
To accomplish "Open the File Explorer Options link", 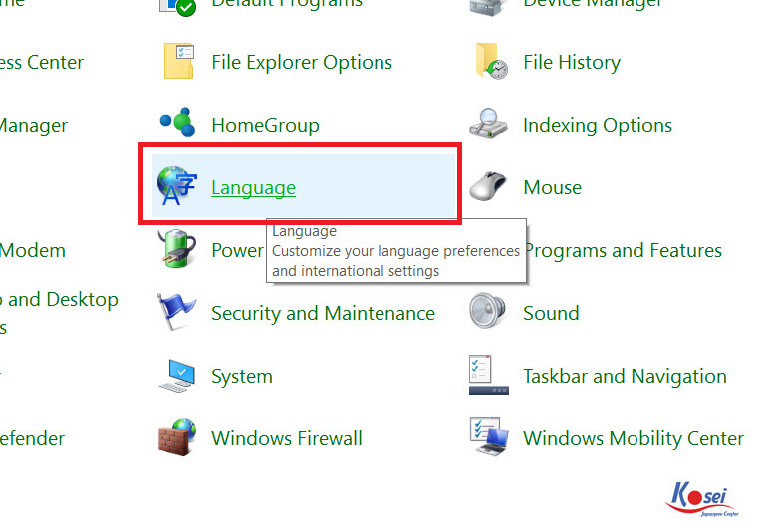I will (302, 63).
